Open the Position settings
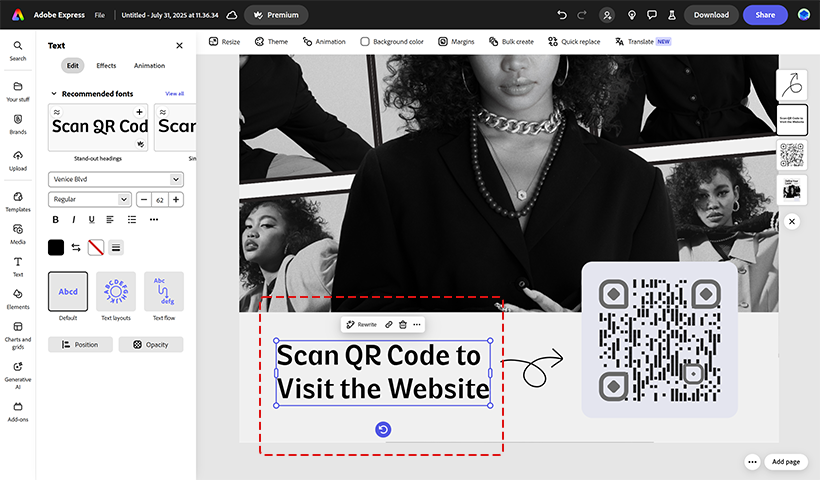 (81, 345)
